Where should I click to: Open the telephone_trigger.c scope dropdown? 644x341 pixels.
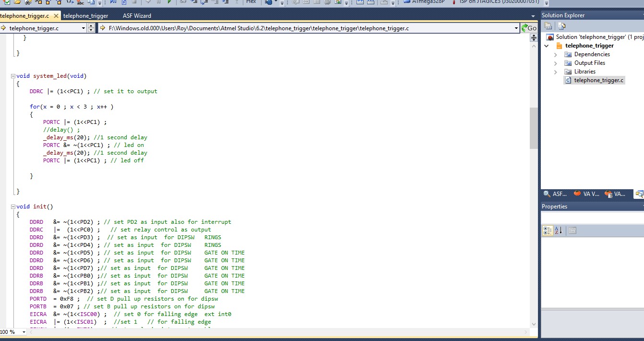tap(82, 28)
